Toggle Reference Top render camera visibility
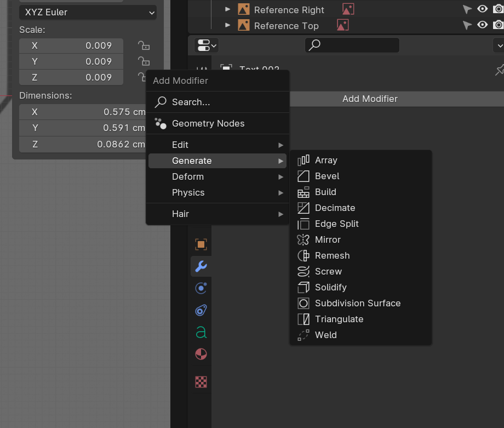The image size is (504, 428). (499, 25)
